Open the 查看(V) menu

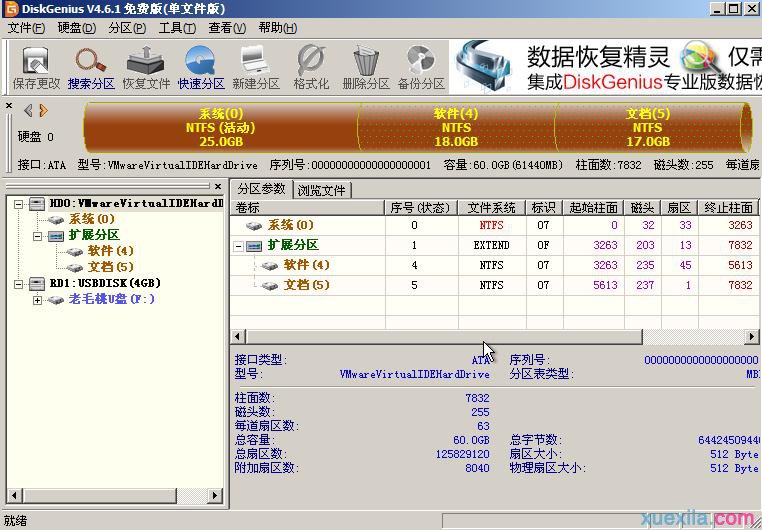(x=227, y=28)
